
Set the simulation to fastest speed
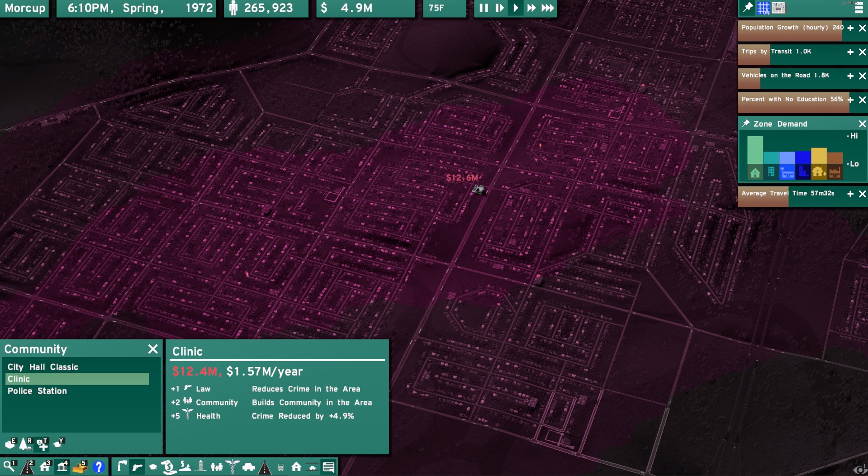pos(547,8)
